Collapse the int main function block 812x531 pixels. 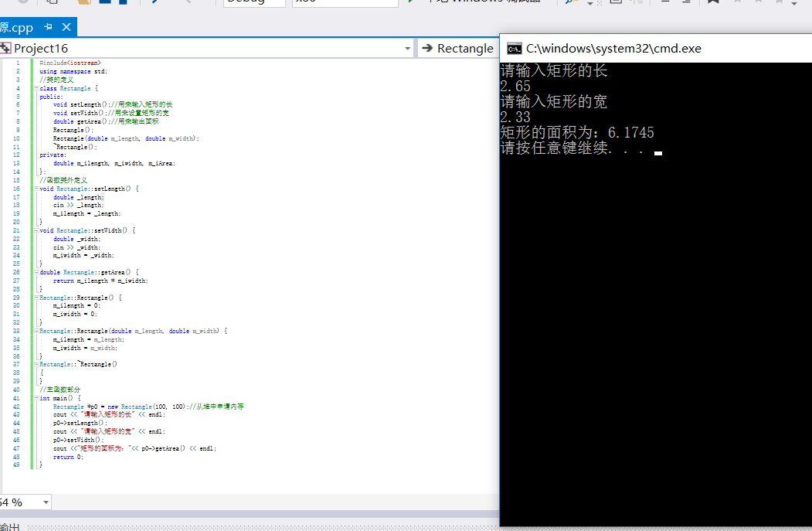tap(37, 398)
